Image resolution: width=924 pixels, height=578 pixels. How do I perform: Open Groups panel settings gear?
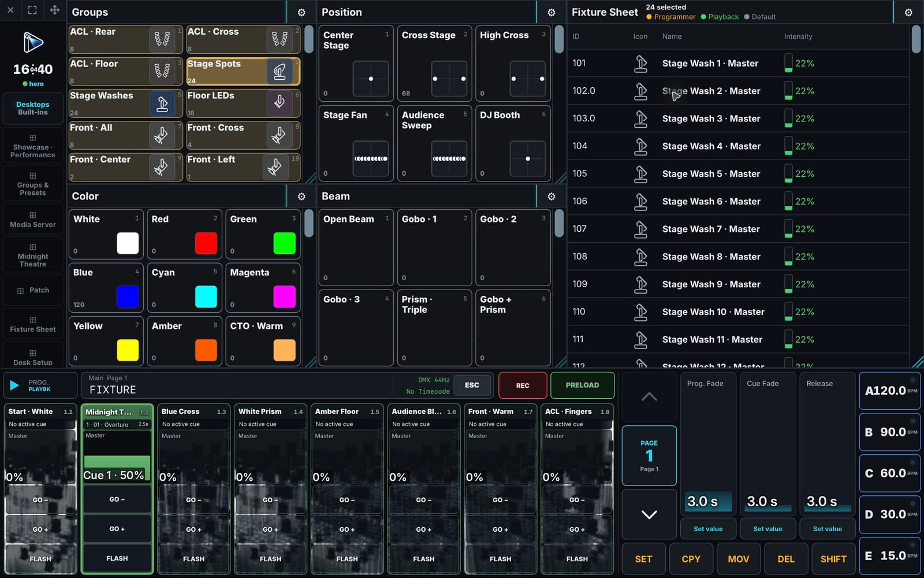[x=301, y=12]
